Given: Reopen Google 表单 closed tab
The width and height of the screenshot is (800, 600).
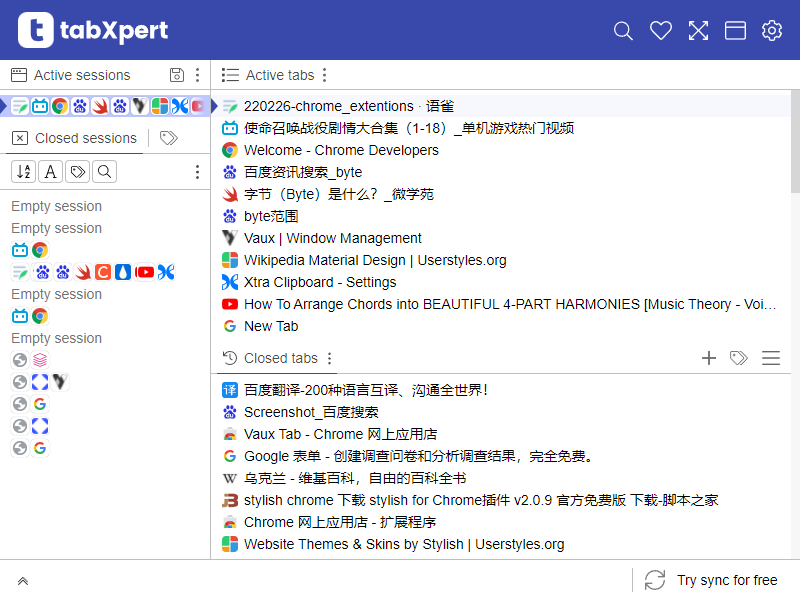Looking at the screenshot, I should [501, 456].
